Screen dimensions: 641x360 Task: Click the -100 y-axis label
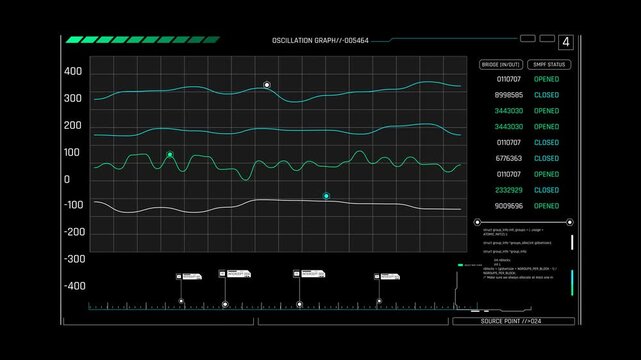click(74, 205)
